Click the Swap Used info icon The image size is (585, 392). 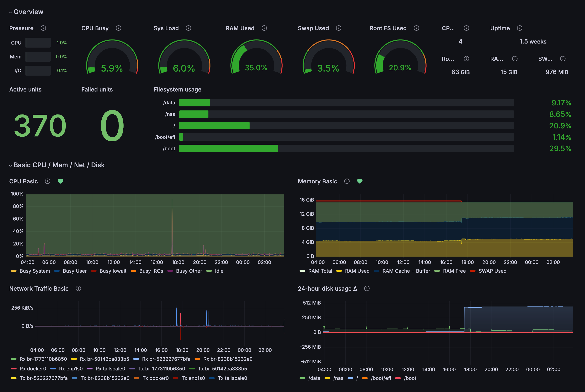coord(339,28)
